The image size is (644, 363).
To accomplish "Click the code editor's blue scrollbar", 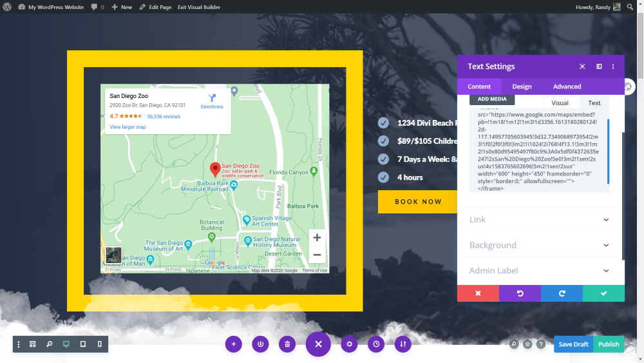I will (x=609, y=152).
